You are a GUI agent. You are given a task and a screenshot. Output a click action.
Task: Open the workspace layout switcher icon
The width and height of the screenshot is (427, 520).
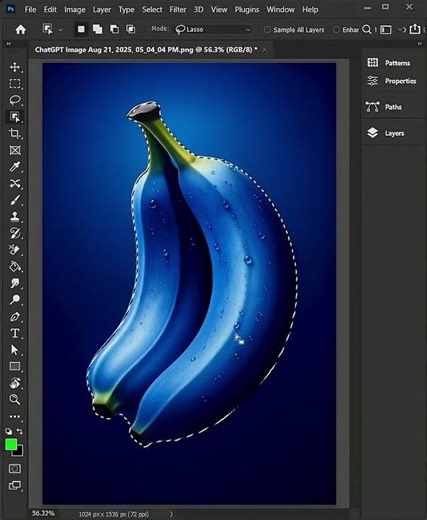click(386, 30)
